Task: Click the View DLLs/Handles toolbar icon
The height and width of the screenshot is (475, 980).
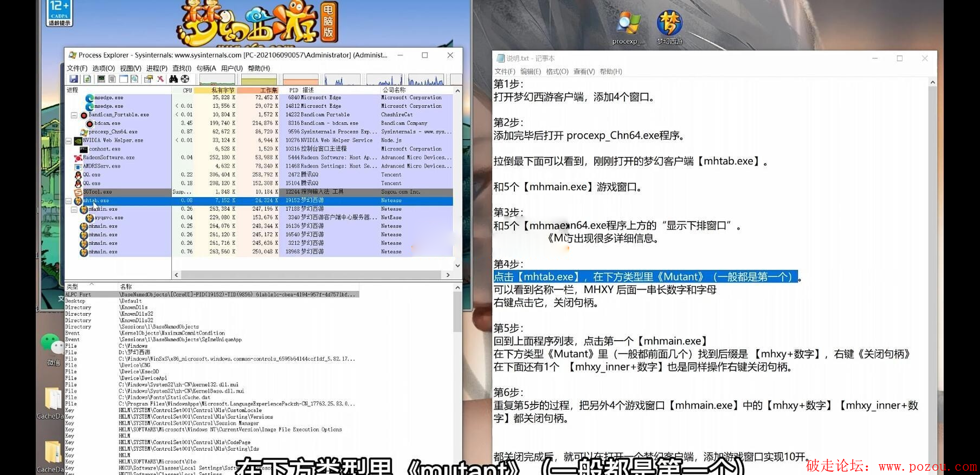Action: (x=134, y=79)
